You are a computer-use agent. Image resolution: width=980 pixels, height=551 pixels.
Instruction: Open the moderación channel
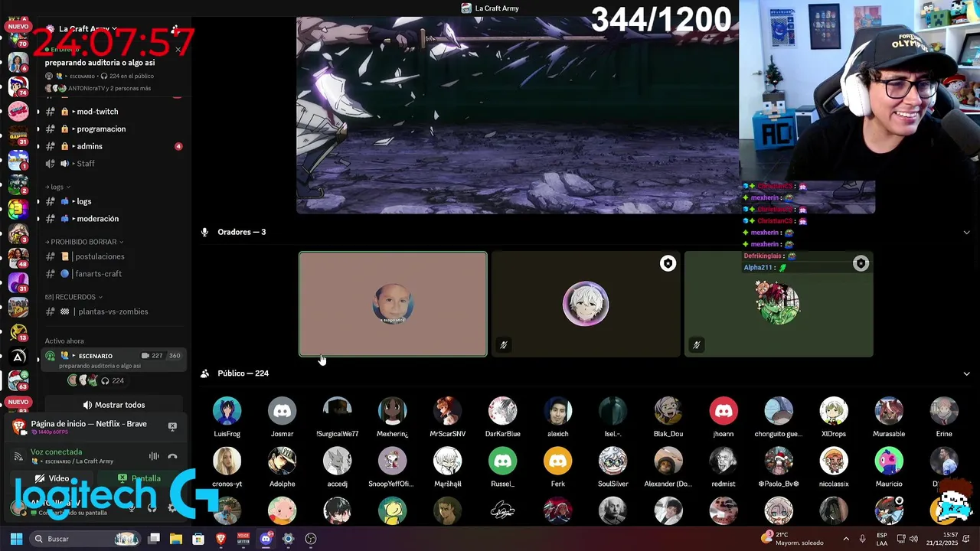coord(113,219)
